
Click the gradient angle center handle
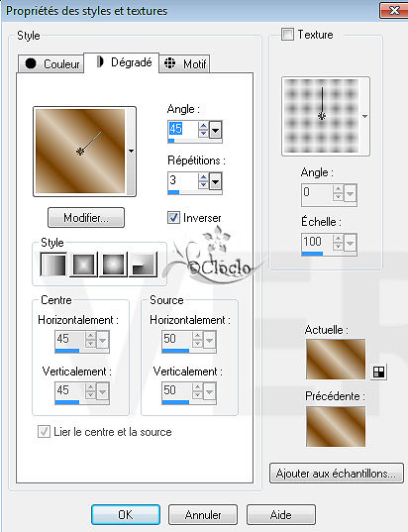(80, 152)
